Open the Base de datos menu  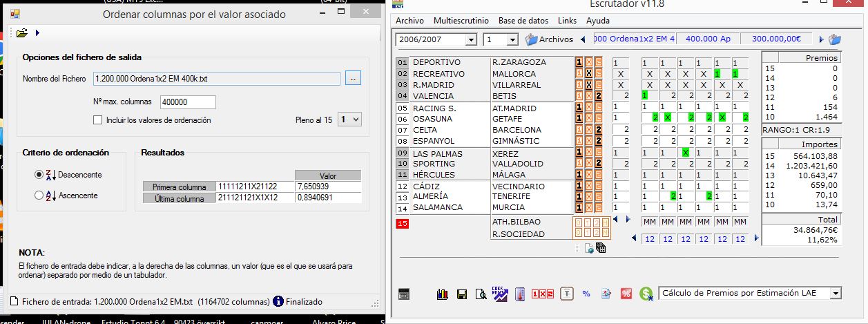[x=523, y=21]
